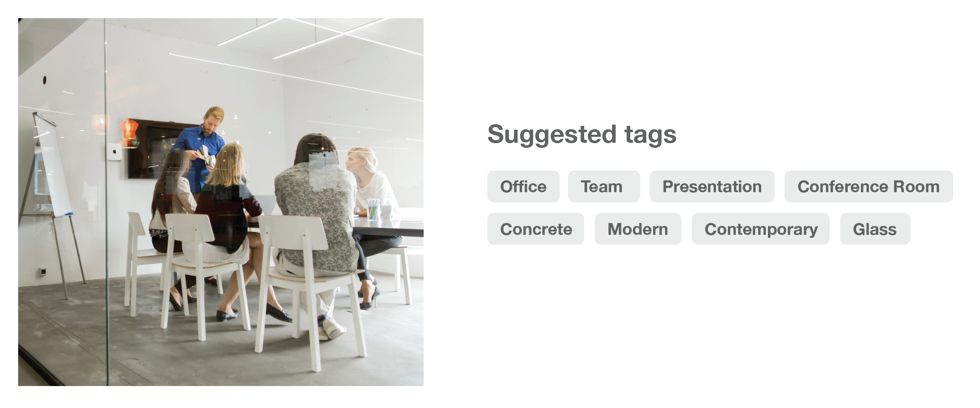The height and width of the screenshot is (408, 980).
Task: Add the Team tag
Action: coord(604,186)
